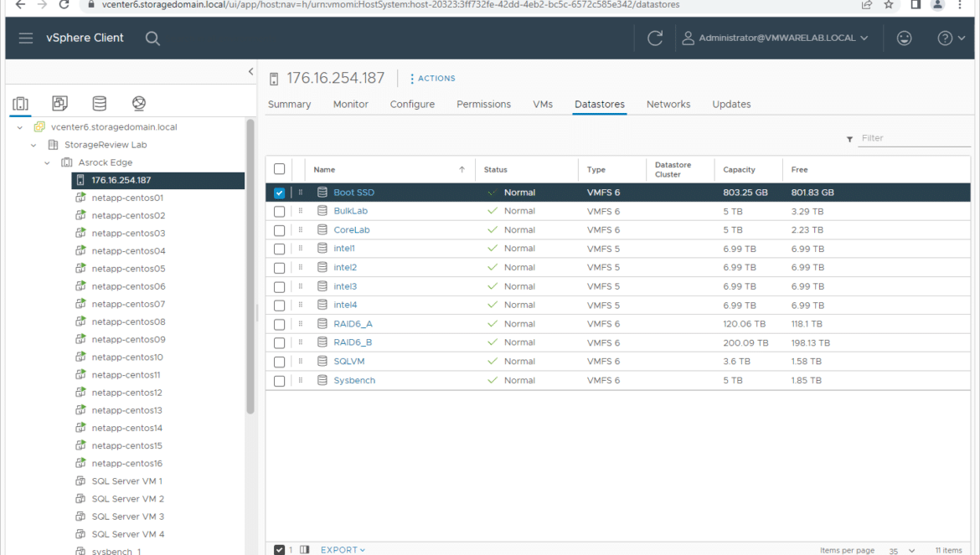Collapse the navigation sidebar panel
This screenshot has width=980, height=555.
click(x=250, y=71)
